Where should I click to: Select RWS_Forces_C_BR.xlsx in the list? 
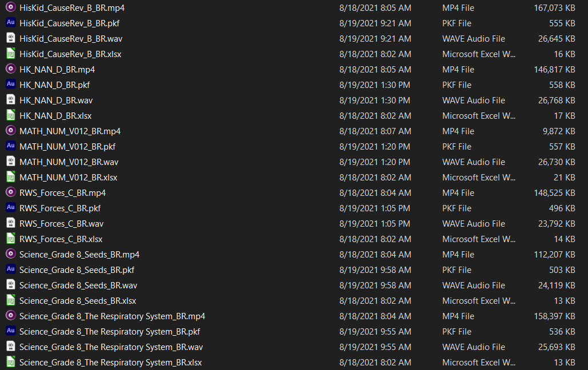61,239
